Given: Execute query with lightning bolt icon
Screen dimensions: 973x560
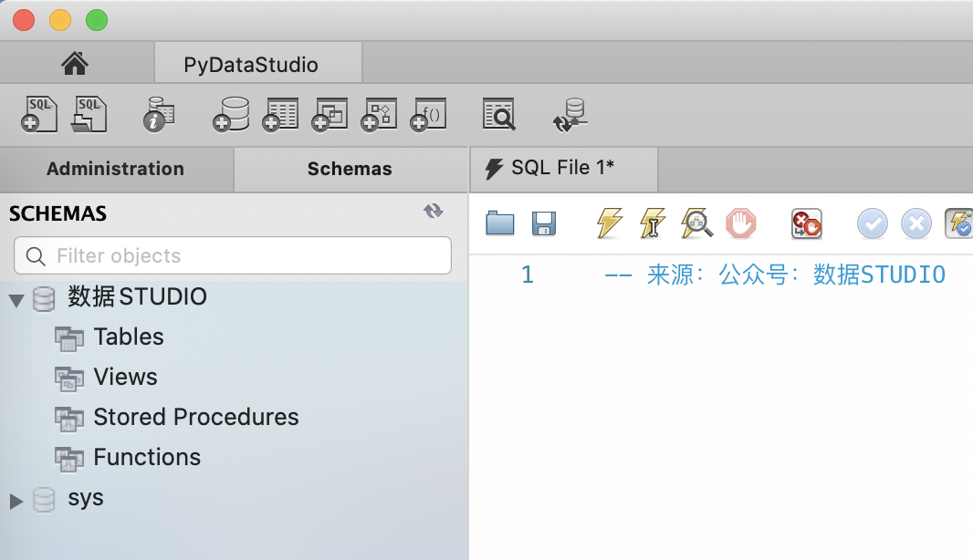Looking at the screenshot, I should pyautogui.click(x=609, y=223).
